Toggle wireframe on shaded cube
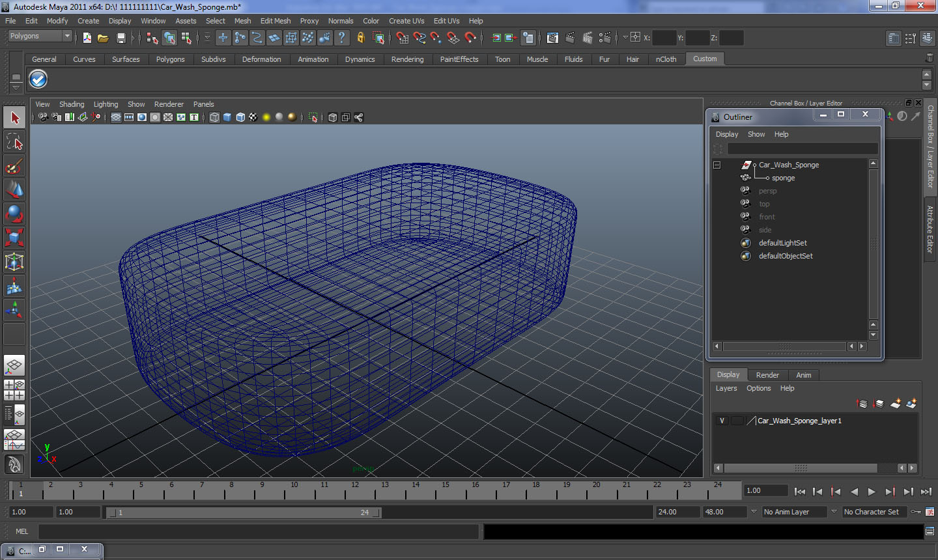Screen dimensions: 938x560 [240, 117]
